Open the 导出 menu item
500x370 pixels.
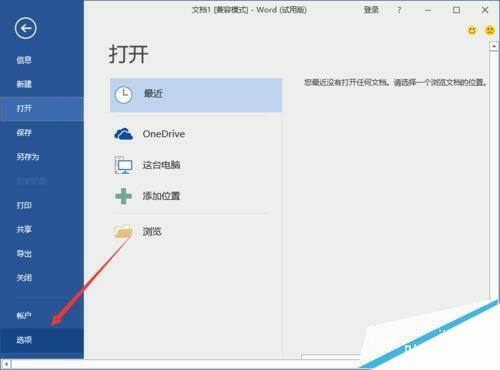(42, 254)
